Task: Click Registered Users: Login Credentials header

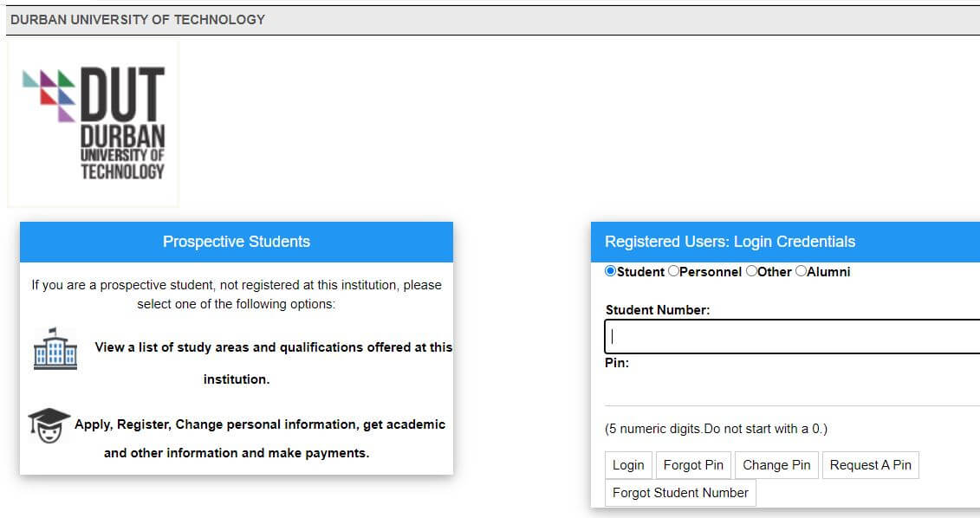Action: click(785, 242)
